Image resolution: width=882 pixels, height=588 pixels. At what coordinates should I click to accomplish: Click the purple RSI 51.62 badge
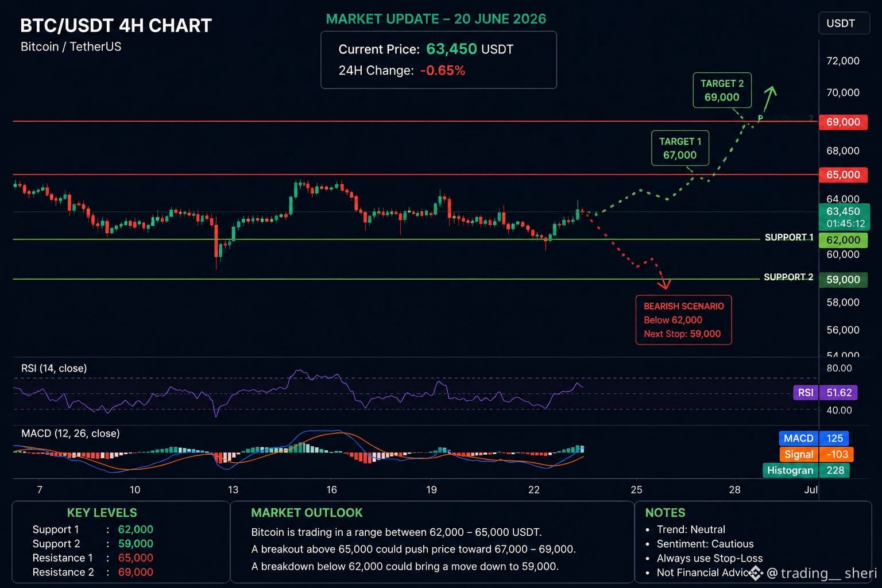[x=825, y=393]
